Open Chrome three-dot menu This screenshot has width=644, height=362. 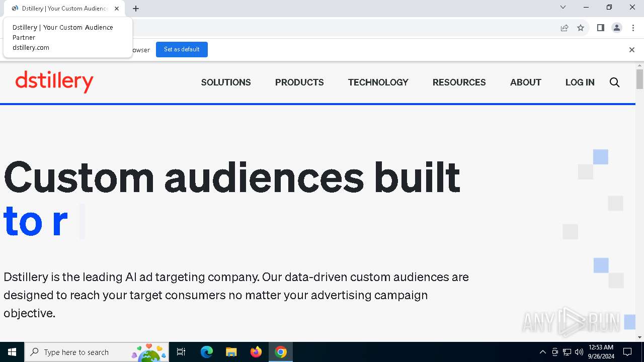pyautogui.click(x=633, y=28)
